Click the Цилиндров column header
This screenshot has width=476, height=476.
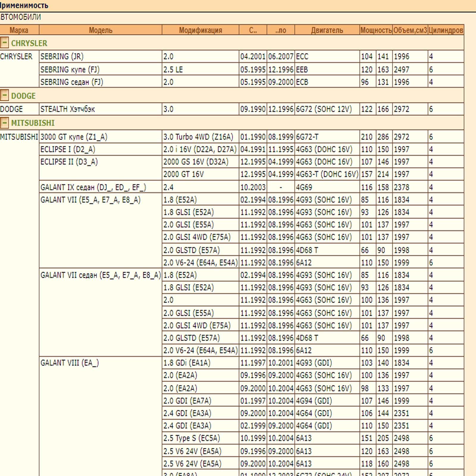pos(446,30)
